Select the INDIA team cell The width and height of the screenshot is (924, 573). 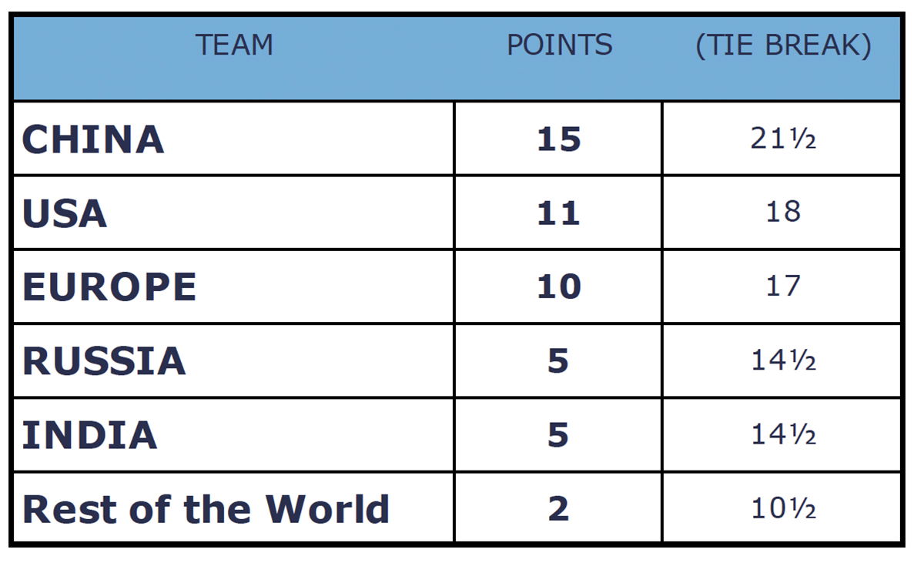click(90, 435)
